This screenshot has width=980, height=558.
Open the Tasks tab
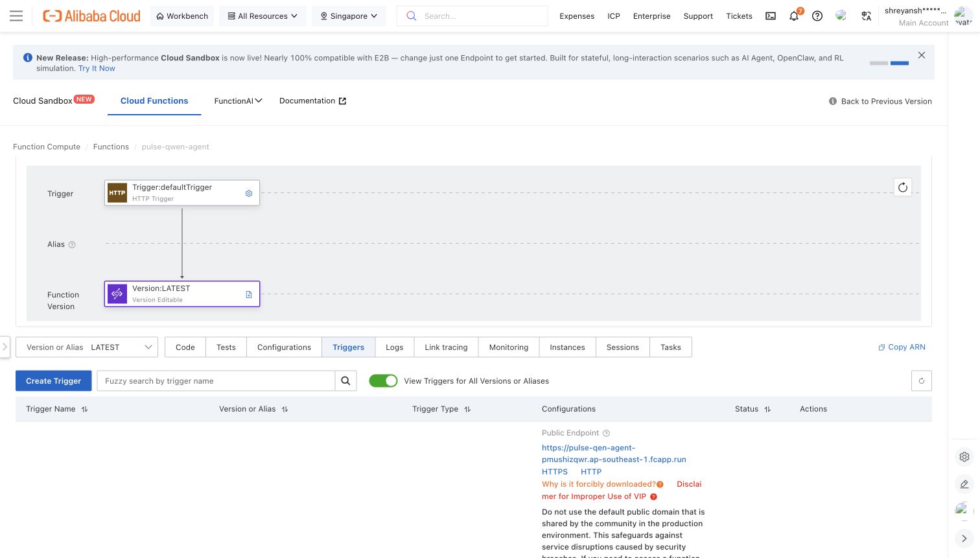click(670, 347)
